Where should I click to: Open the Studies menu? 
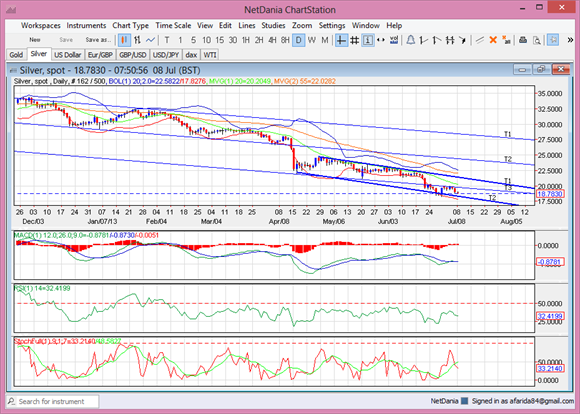coord(273,26)
